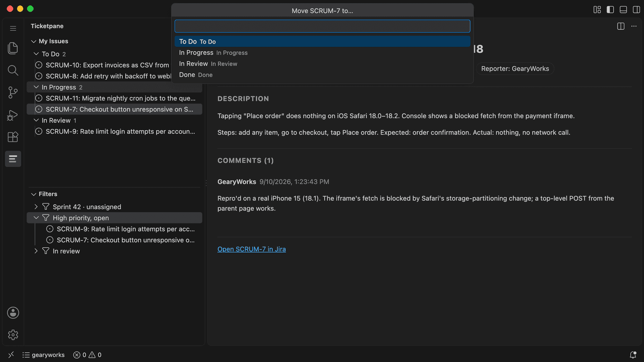Image resolution: width=644 pixels, height=362 pixels.
Task: Select SCRUM-10 Export invoices issue
Action: (114, 65)
